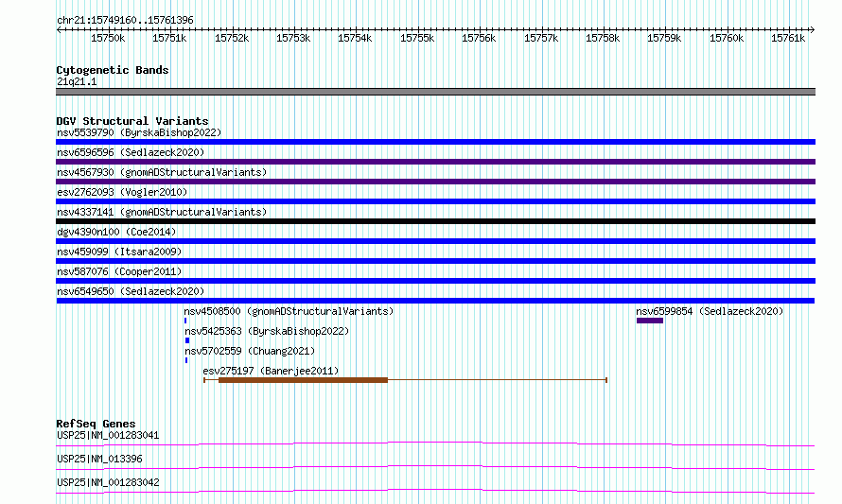Open variant nsv459099 (Itsara2009) label
This screenshot has height=504, width=842.
click(x=119, y=252)
